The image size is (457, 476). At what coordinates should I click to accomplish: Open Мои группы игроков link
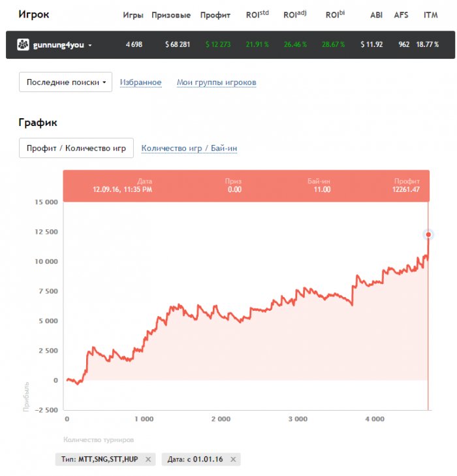click(216, 82)
